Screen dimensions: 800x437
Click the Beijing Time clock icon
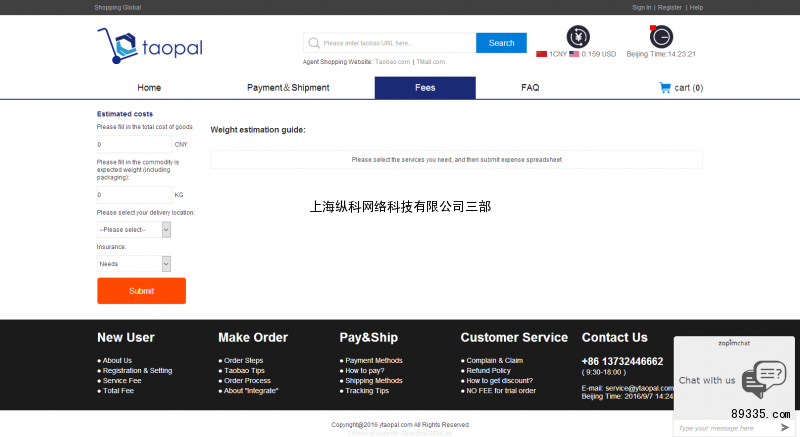point(661,37)
